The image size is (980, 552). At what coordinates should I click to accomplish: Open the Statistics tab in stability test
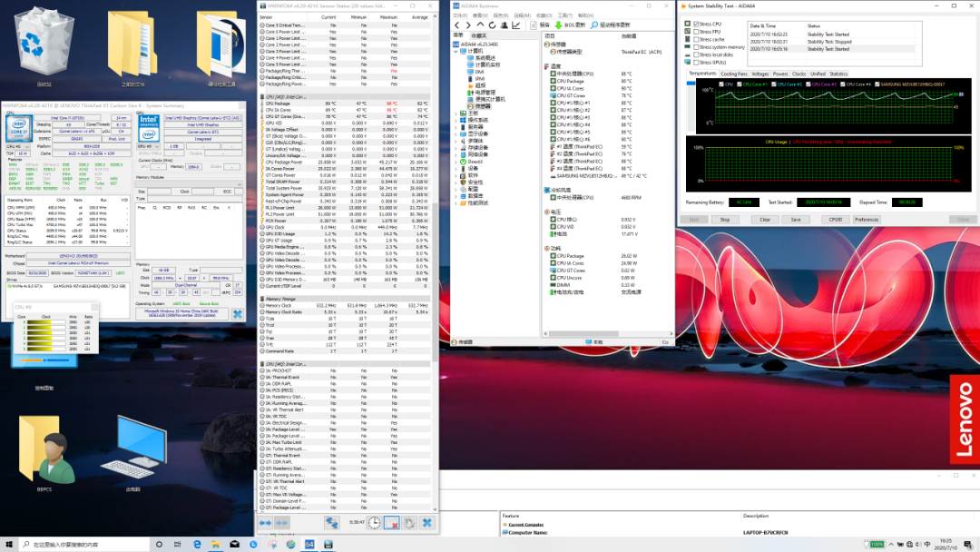838,74
